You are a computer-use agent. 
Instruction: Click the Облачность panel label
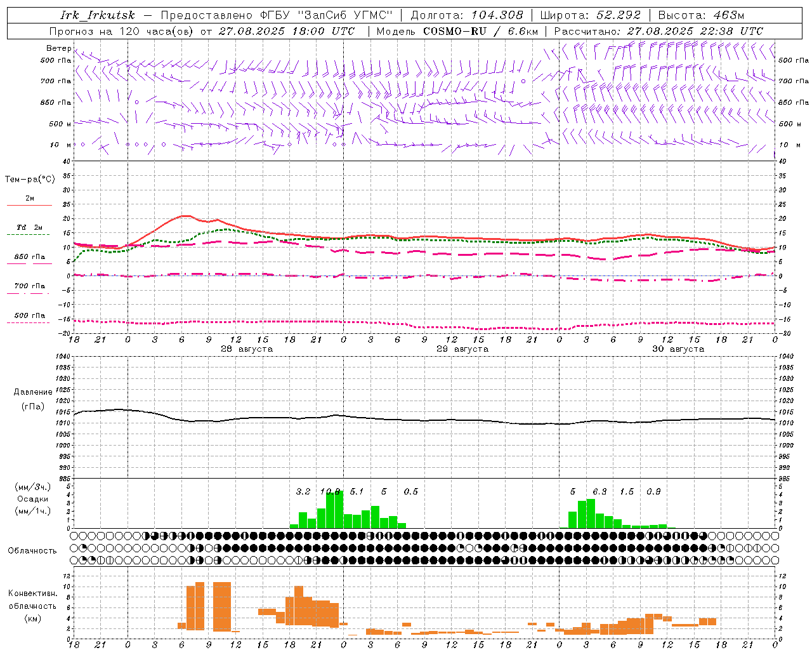32,551
